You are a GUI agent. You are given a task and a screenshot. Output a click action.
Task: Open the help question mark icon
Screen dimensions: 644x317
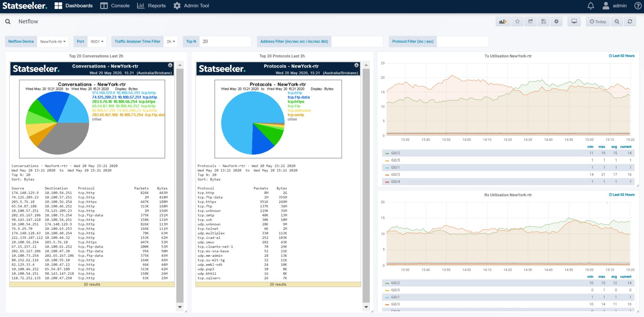pos(638,6)
